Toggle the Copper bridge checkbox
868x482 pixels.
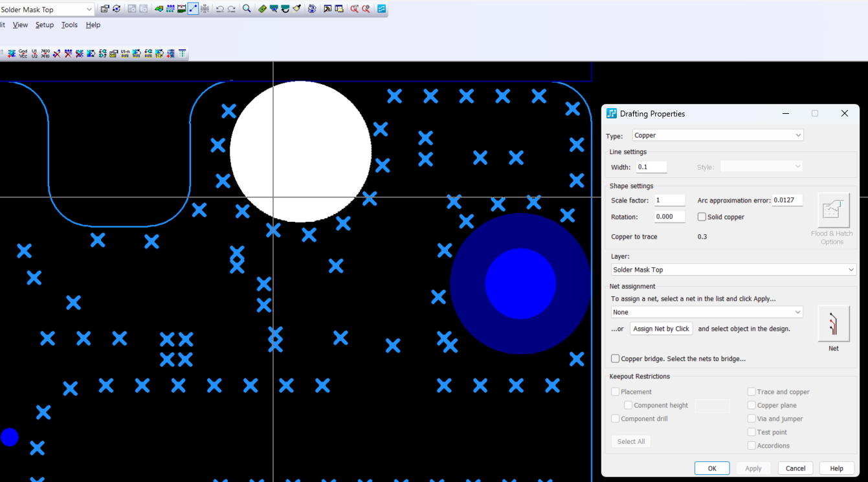[x=615, y=358]
